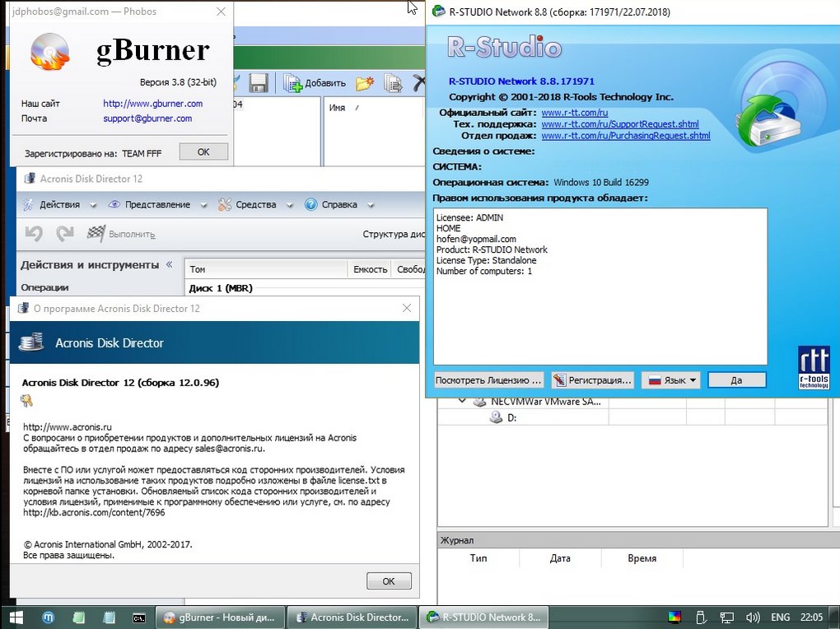Click inside the R-Studio licensee info text box
This screenshot has height=629, width=840.
coord(600,287)
